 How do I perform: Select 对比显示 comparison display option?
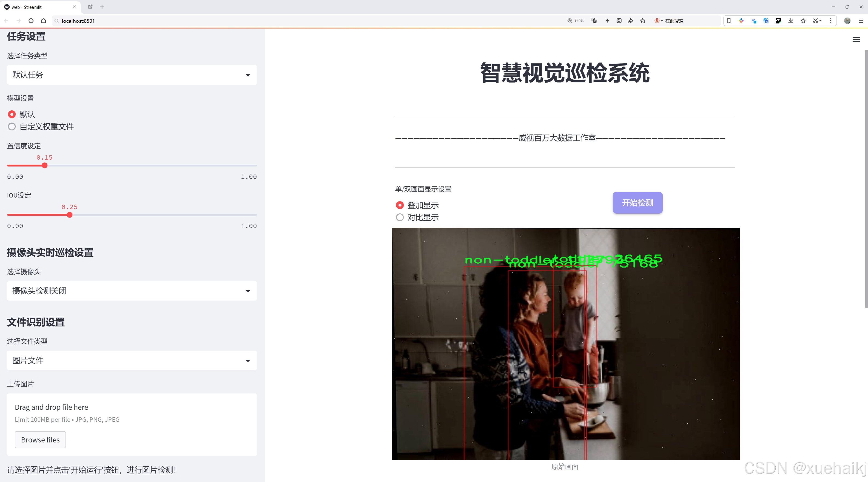click(x=400, y=217)
